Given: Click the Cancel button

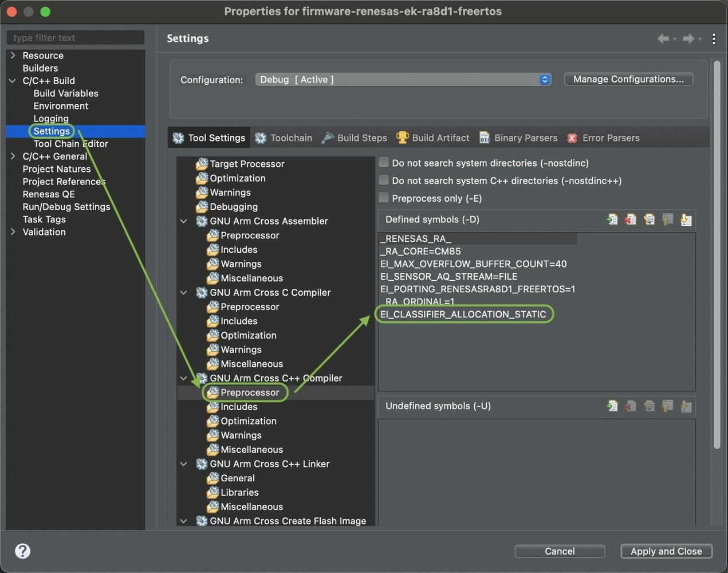Looking at the screenshot, I should (x=560, y=551).
